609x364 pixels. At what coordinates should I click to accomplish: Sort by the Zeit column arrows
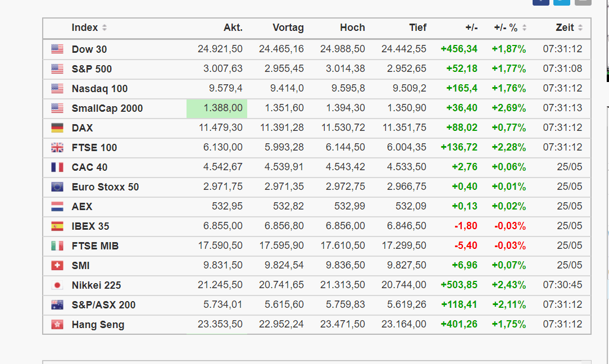pyautogui.click(x=580, y=28)
